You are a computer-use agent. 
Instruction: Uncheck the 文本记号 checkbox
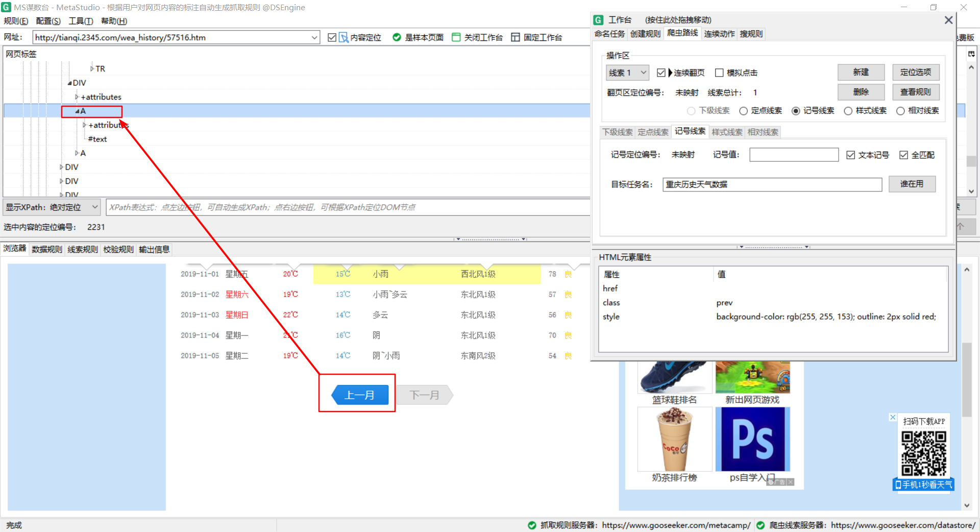(851, 155)
